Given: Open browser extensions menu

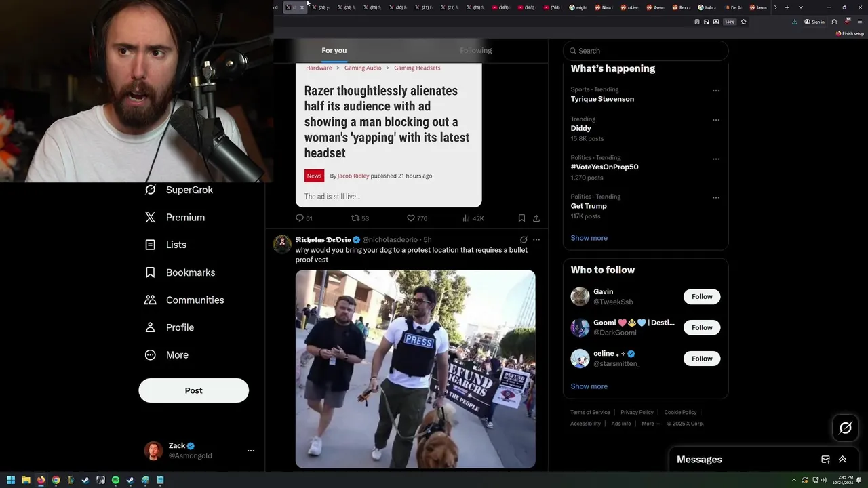Looking at the screenshot, I should click(834, 22).
